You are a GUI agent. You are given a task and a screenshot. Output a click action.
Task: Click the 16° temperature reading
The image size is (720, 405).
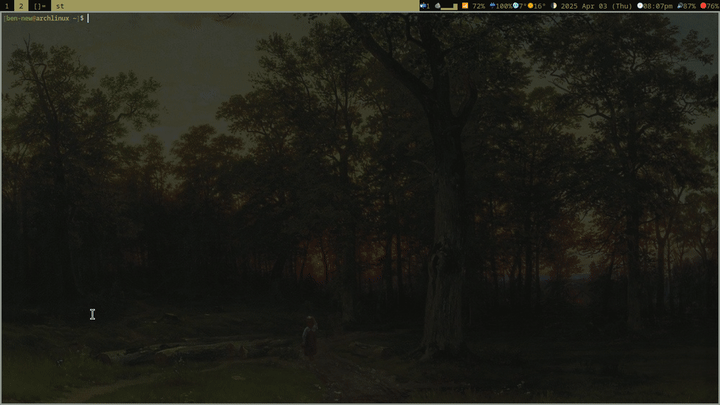(541, 6)
